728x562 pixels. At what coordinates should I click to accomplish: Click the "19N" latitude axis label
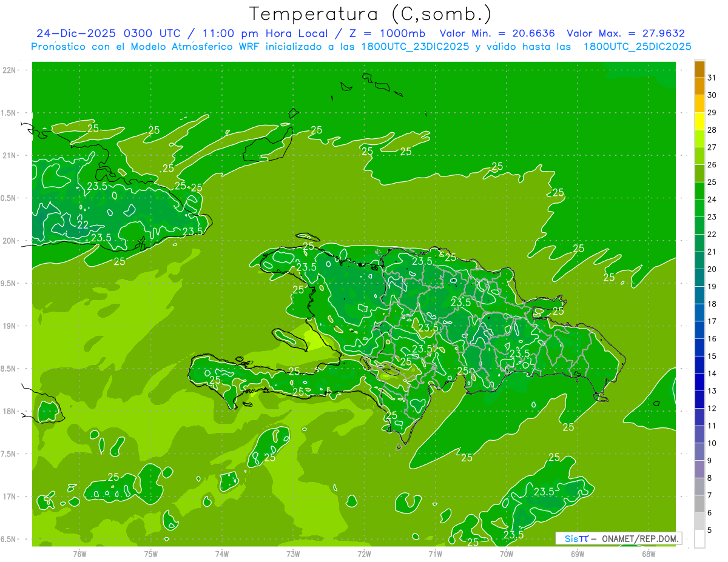pyautogui.click(x=10, y=326)
